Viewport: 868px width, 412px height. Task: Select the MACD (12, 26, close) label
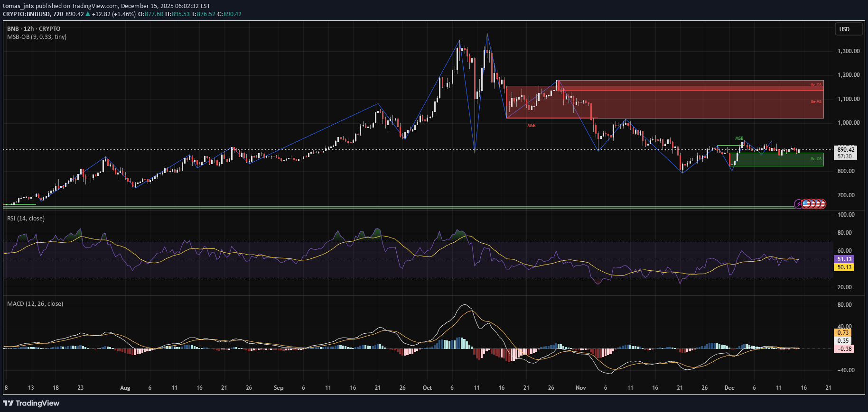point(35,304)
